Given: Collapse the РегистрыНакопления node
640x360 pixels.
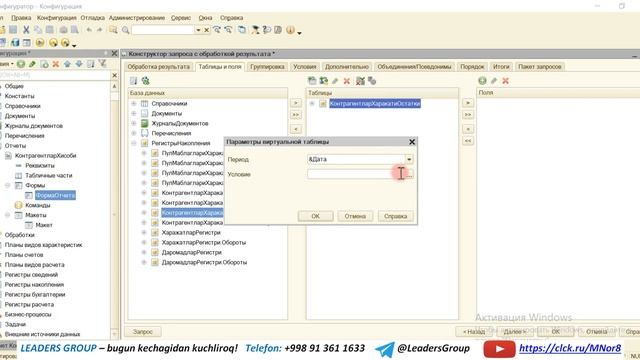Looking at the screenshot, I should click(134, 143).
